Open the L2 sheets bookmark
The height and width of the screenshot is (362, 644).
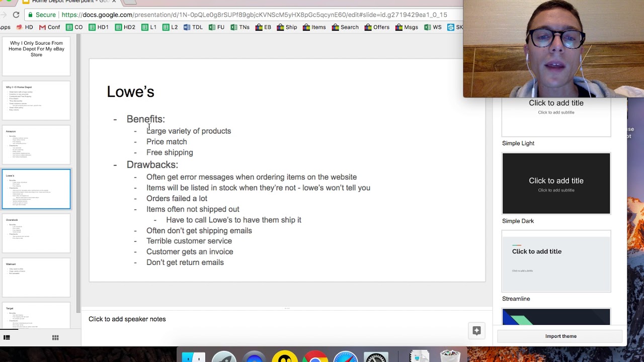click(170, 27)
